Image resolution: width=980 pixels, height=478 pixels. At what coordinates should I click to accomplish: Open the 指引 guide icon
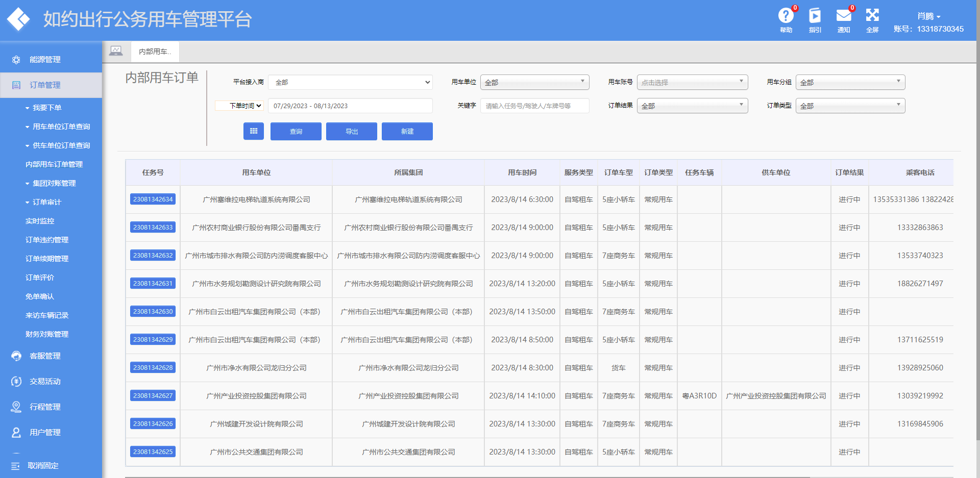[x=815, y=16]
